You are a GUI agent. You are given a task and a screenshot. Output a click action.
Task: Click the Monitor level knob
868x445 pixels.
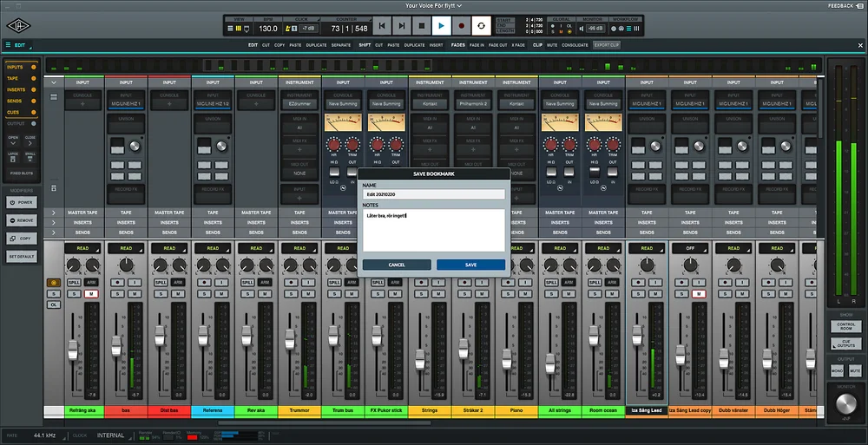[x=845, y=404]
